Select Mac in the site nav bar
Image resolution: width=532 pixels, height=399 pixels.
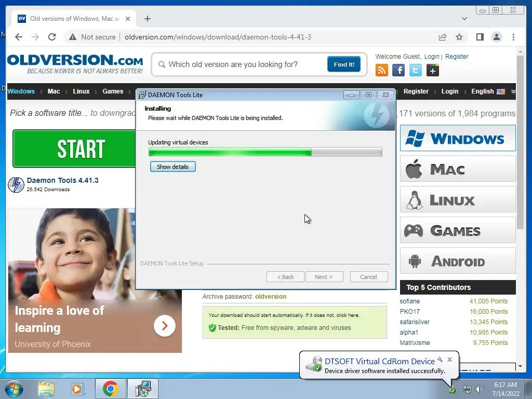coord(54,91)
